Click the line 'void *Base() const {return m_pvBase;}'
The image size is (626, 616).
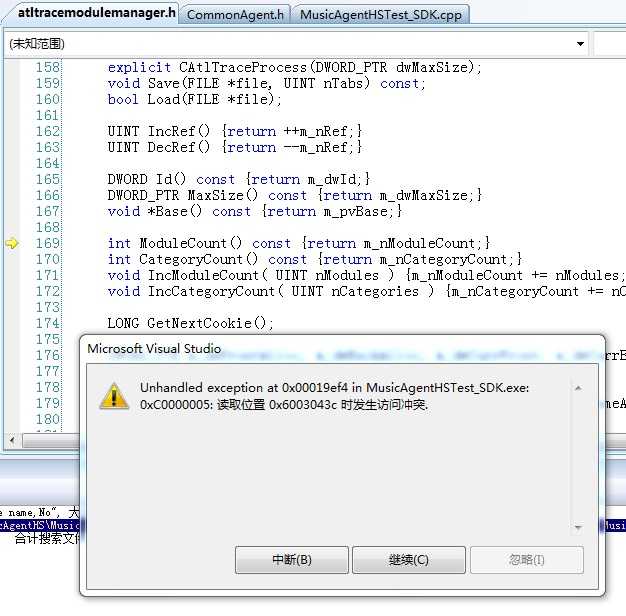point(255,211)
